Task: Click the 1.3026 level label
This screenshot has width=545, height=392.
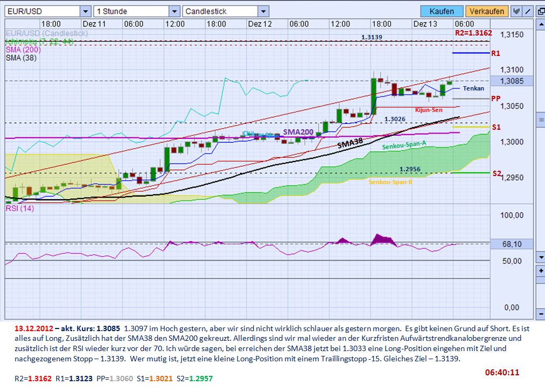Action: coord(395,119)
